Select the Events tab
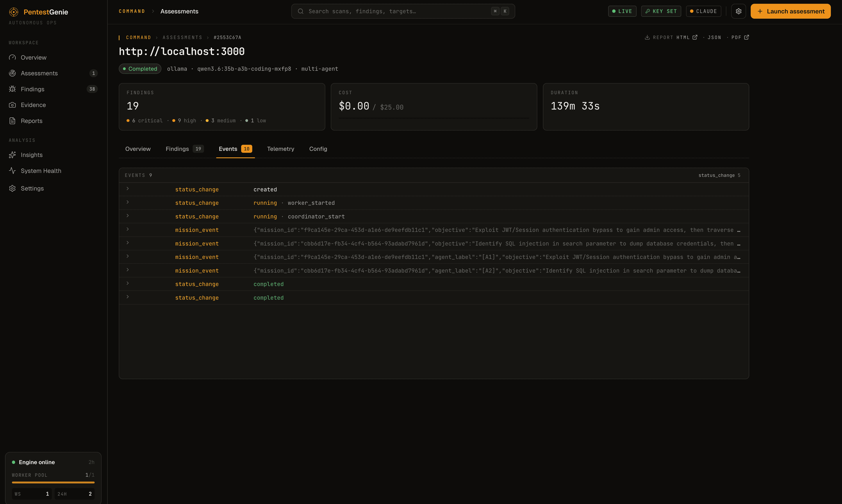This screenshot has width=842, height=504. [235, 149]
